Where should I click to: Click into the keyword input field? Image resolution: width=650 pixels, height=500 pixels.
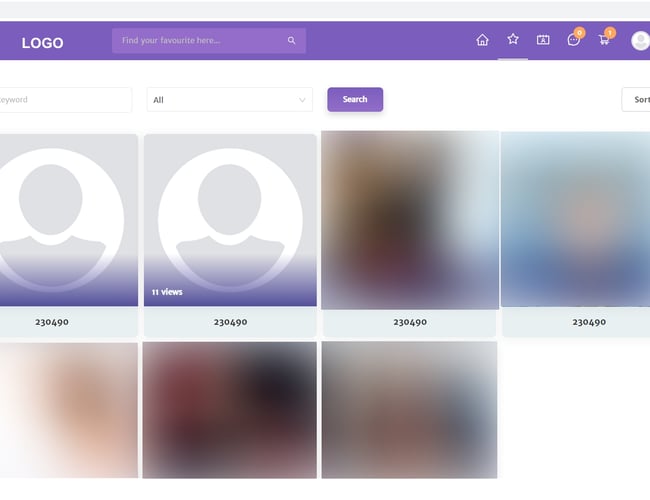(x=65, y=100)
